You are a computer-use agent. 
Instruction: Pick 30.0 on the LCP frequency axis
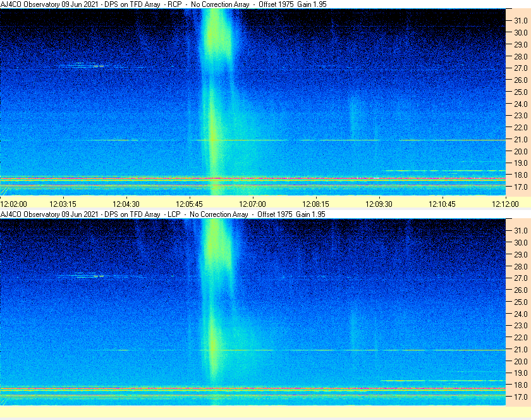click(521, 243)
